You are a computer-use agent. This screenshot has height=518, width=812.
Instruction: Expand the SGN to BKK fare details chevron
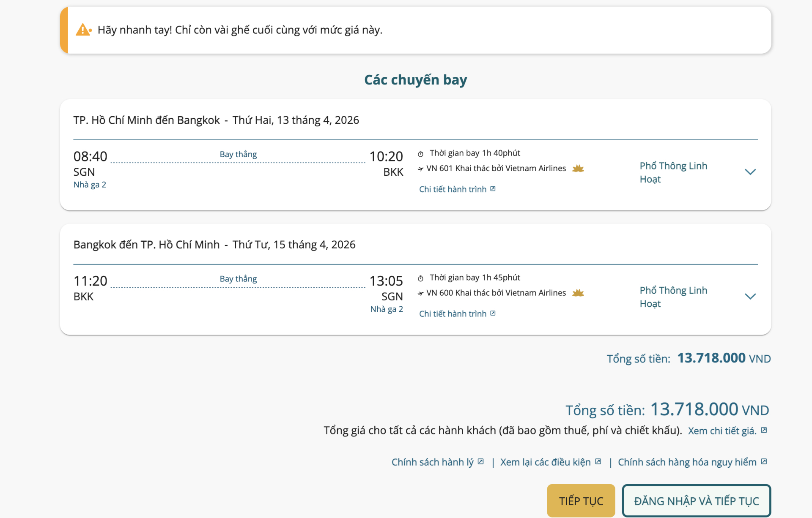pos(750,172)
